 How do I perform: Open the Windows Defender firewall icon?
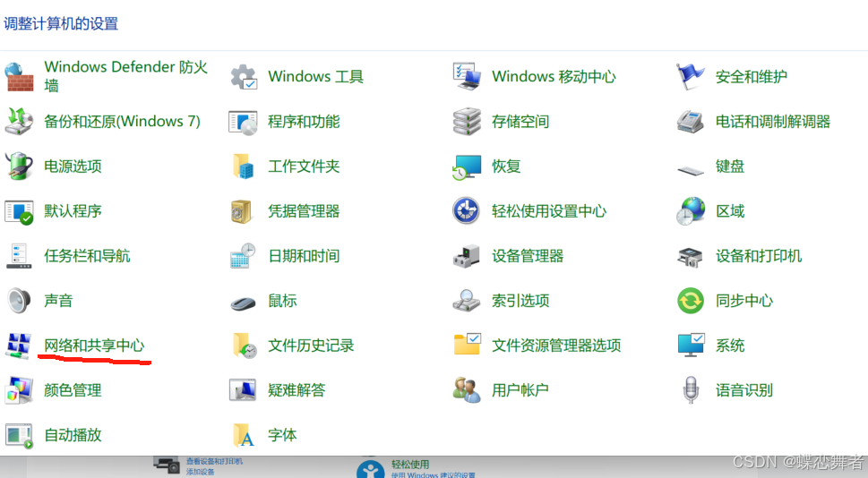coord(20,76)
